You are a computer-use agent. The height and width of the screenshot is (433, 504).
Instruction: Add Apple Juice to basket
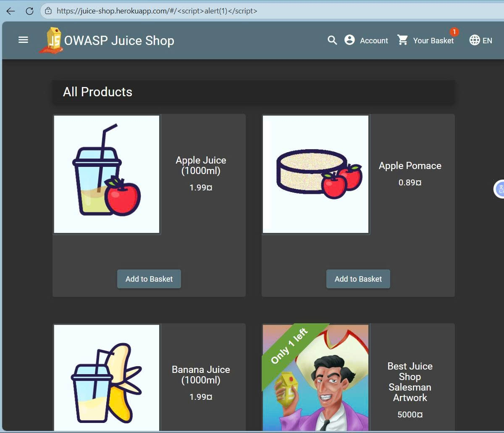(149, 279)
